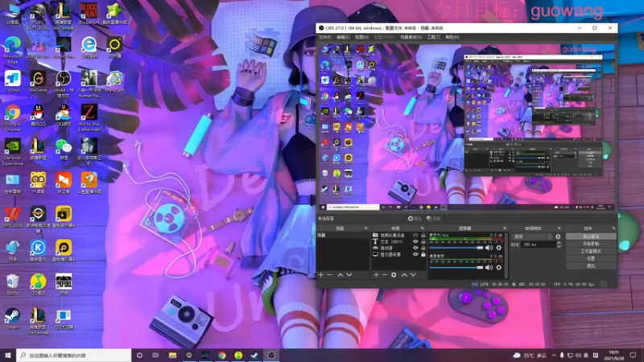The height and width of the screenshot is (362, 644).
Task: Mute the Mic/Aux channel via its speaker icon
Action: click(489, 248)
